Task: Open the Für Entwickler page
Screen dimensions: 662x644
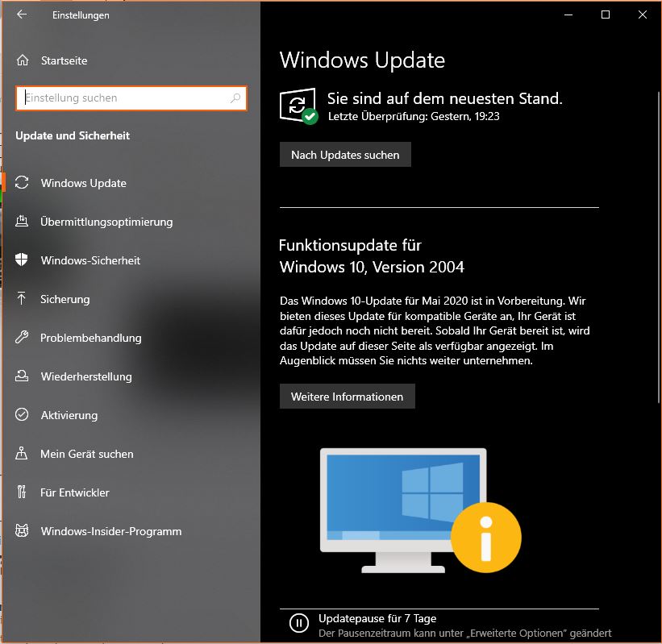Action: point(75,492)
